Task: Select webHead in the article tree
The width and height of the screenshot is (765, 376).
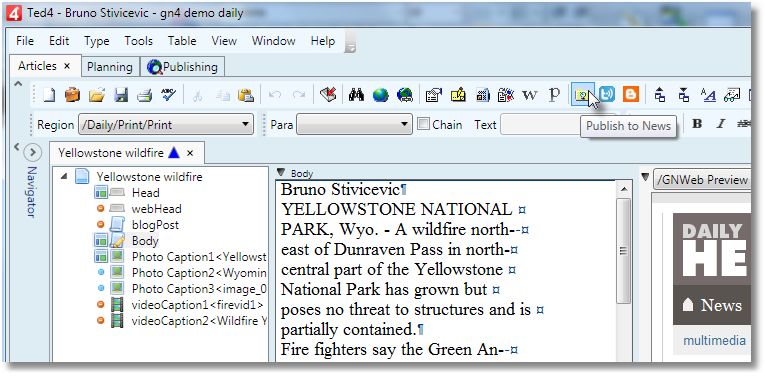Action: 156,209
